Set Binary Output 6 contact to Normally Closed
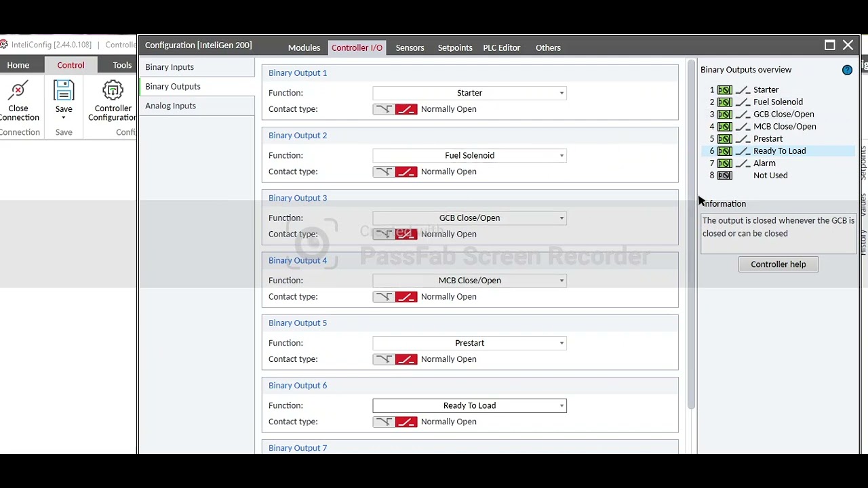 click(384, 422)
